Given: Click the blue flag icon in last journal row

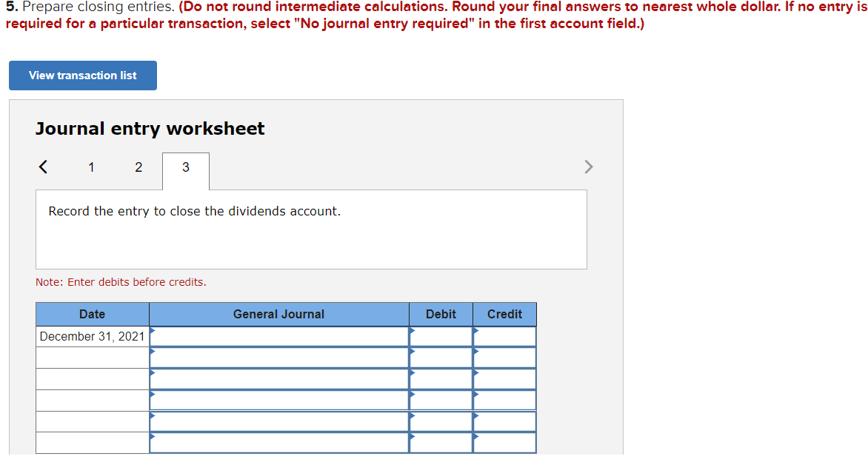Looking at the screenshot, I should pos(153,438).
